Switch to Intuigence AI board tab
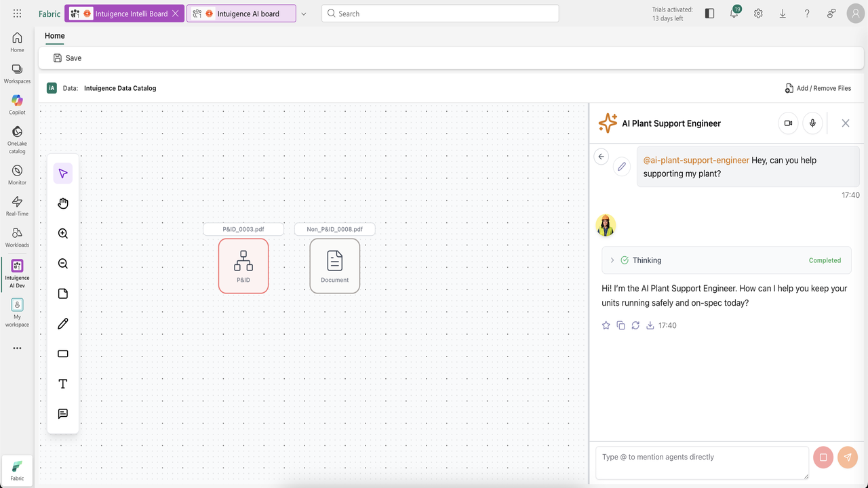This screenshot has width=868, height=488. [241, 14]
